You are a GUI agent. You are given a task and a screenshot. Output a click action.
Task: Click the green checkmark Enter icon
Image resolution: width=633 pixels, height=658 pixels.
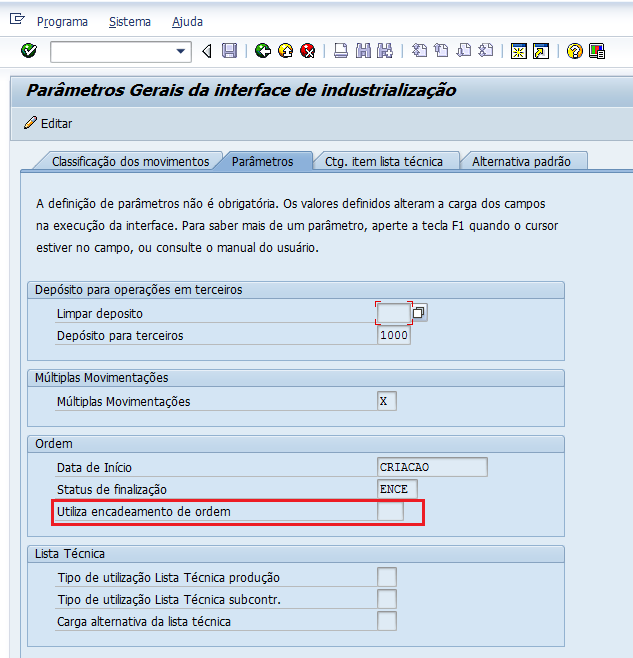pyautogui.click(x=29, y=51)
